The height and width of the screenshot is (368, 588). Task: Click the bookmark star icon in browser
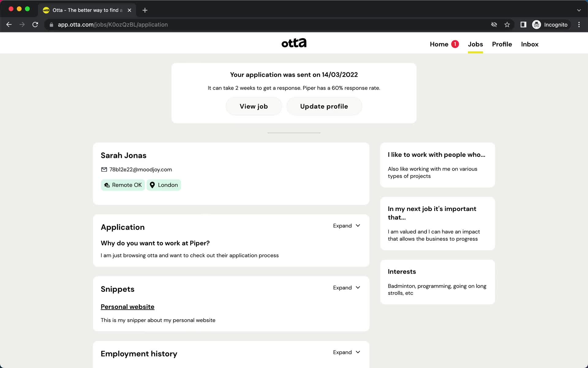click(507, 25)
